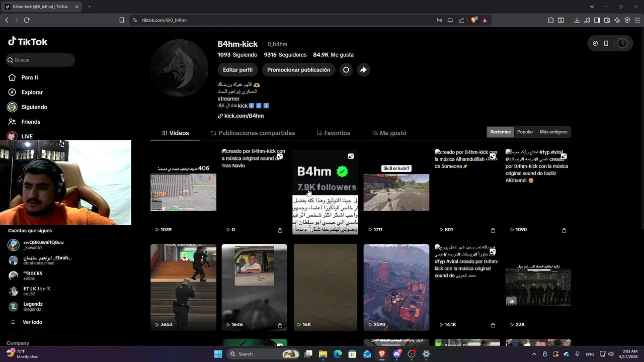Sort videos by Recientes

pos(500,132)
